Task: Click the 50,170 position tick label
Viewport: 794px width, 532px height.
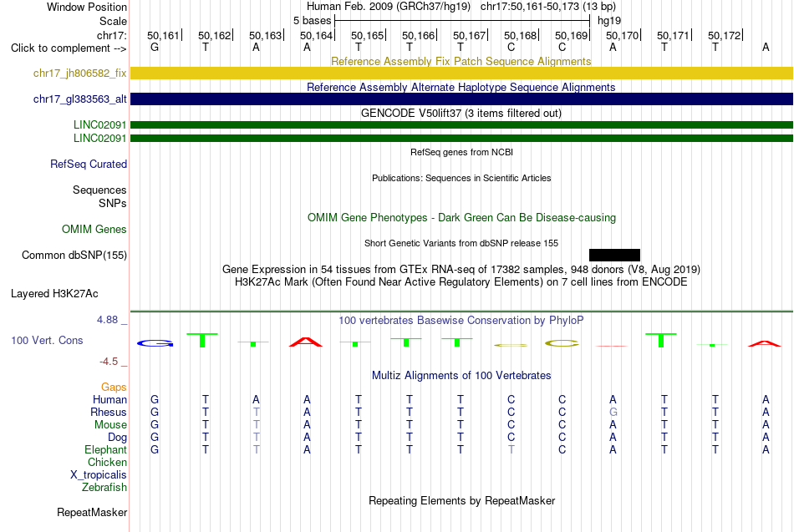Action: click(622, 35)
